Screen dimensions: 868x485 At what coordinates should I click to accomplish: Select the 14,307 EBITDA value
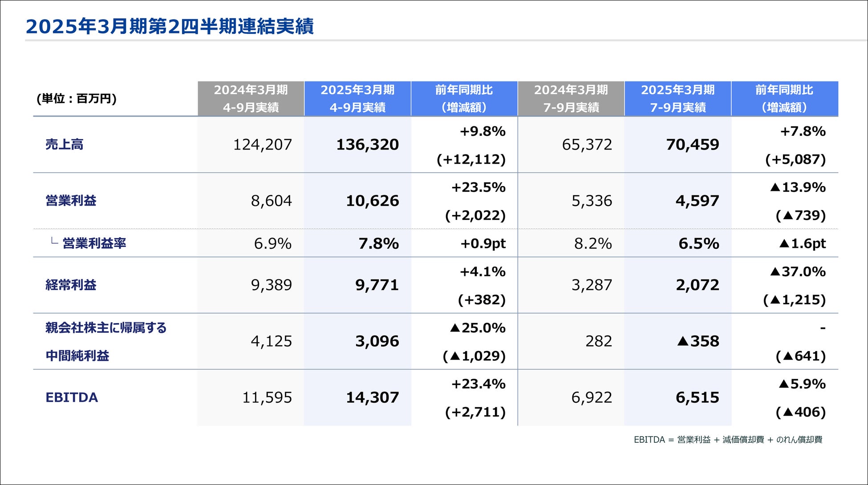[x=372, y=397]
